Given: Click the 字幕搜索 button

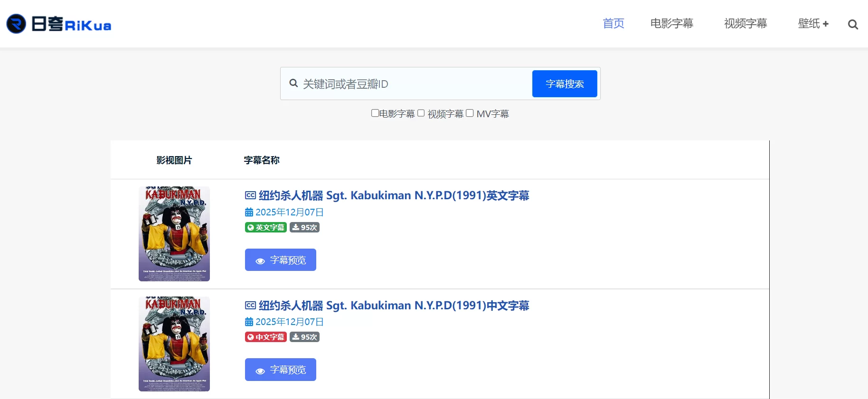Looking at the screenshot, I should point(565,84).
